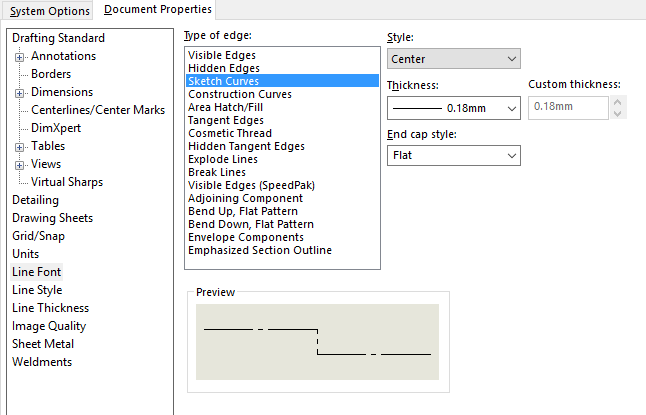Open the Thickness dropdown showing 0.18mm

453,107
